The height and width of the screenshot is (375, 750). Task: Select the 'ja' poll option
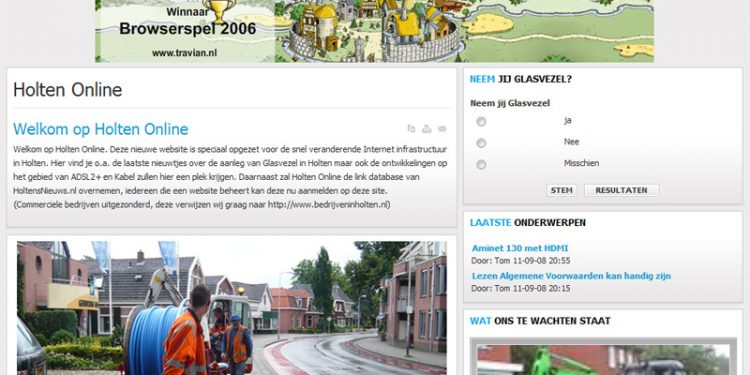pyautogui.click(x=481, y=121)
